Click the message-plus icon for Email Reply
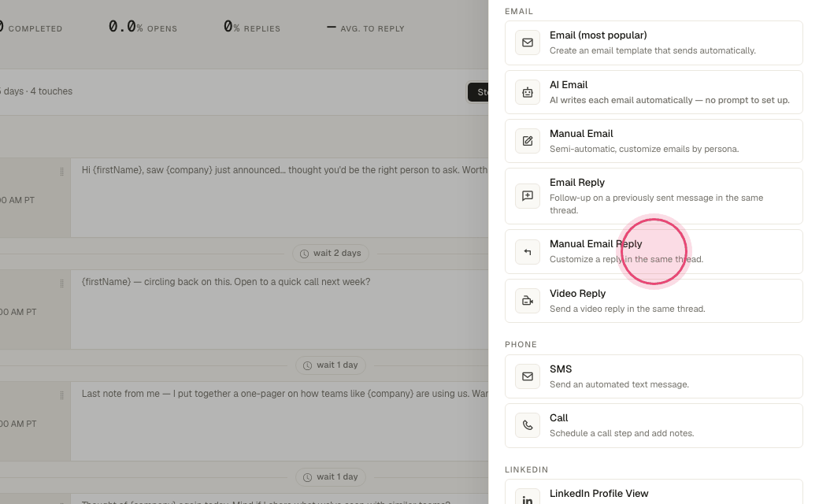Image resolution: width=819 pixels, height=504 pixels. (528, 196)
